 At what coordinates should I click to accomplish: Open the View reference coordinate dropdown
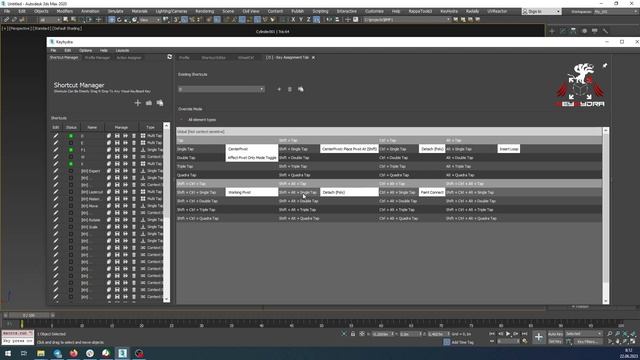tap(149, 20)
